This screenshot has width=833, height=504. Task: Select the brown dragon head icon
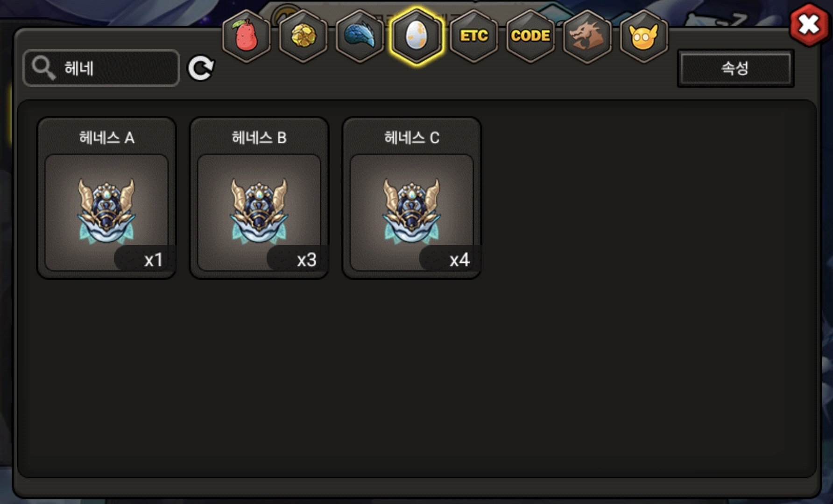[x=587, y=36]
